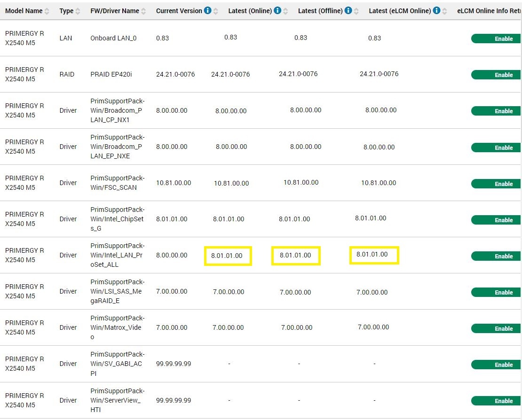The width and height of the screenshot is (522, 420).
Task: Select PRAID EP420i Latest (Offline) version cell
Action: coord(298,74)
